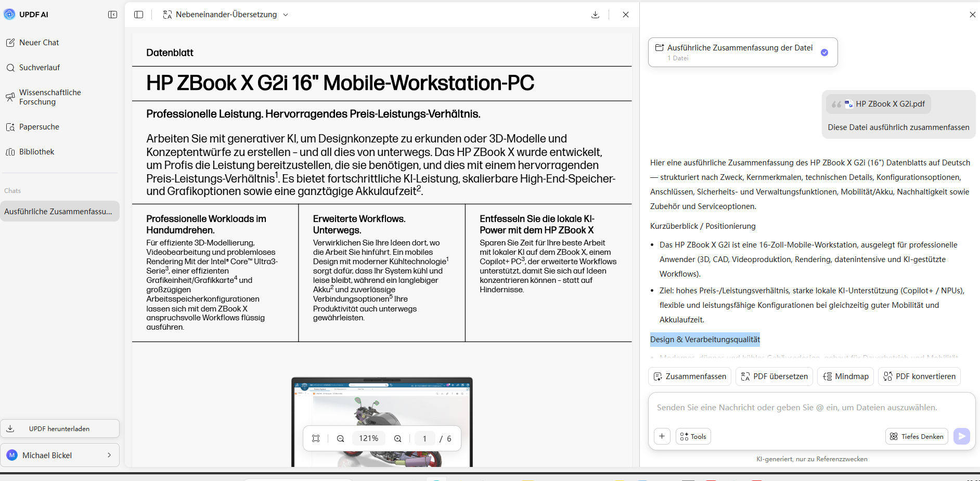The image size is (980, 481).
Task: Click the UPDF AI logo icon
Action: 9,15
